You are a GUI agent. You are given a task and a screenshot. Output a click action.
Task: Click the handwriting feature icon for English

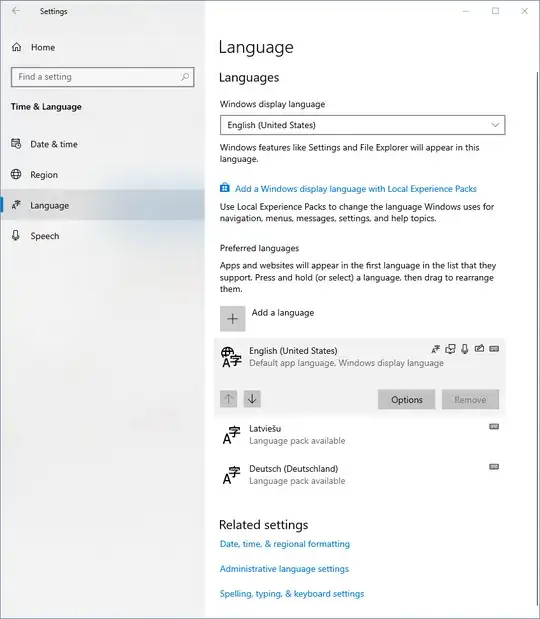(x=479, y=349)
